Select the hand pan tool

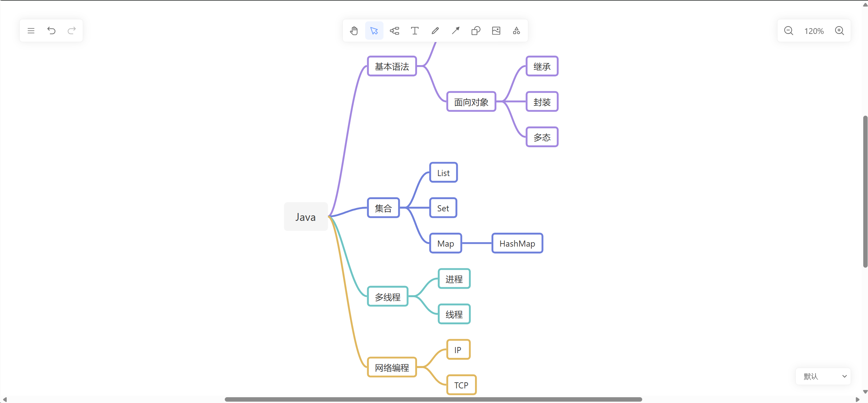tap(354, 31)
